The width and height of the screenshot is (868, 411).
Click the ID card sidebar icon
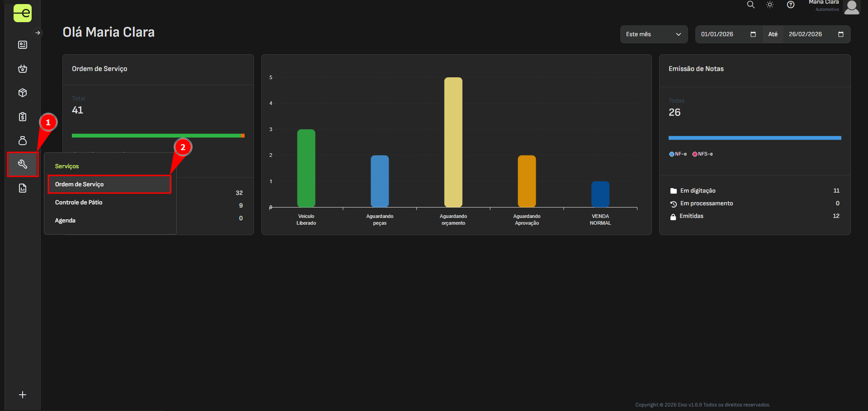(23, 45)
